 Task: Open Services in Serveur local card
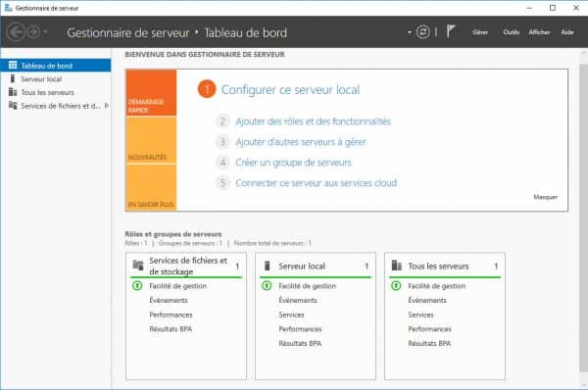pos(291,315)
